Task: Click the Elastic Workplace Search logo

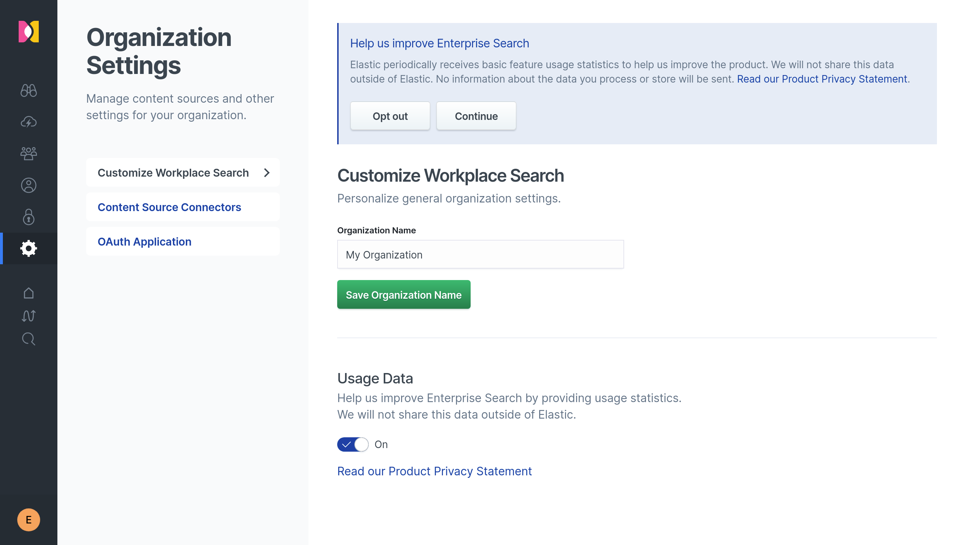Action: coord(29,32)
